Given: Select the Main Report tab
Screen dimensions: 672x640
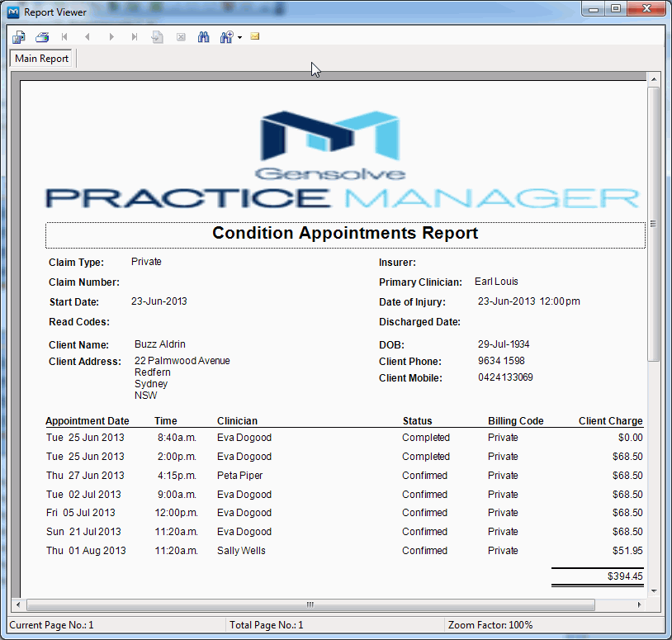Looking at the screenshot, I should [x=40, y=59].
